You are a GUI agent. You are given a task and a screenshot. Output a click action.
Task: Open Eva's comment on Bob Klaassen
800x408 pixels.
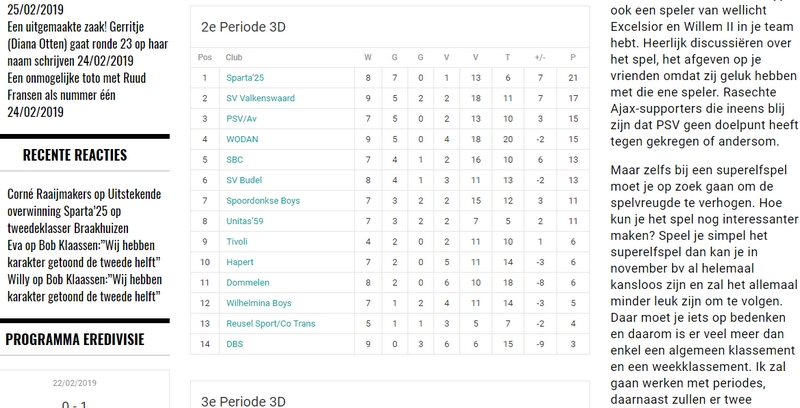click(x=84, y=253)
